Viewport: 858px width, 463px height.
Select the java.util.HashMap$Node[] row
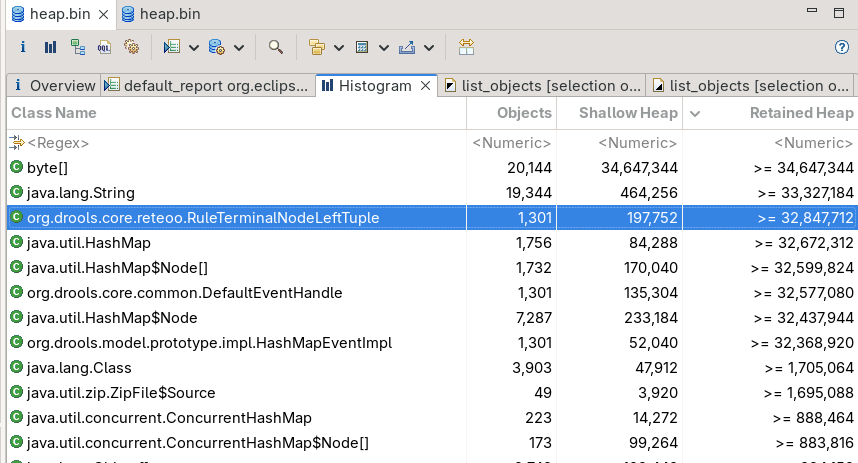[x=432, y=268]
